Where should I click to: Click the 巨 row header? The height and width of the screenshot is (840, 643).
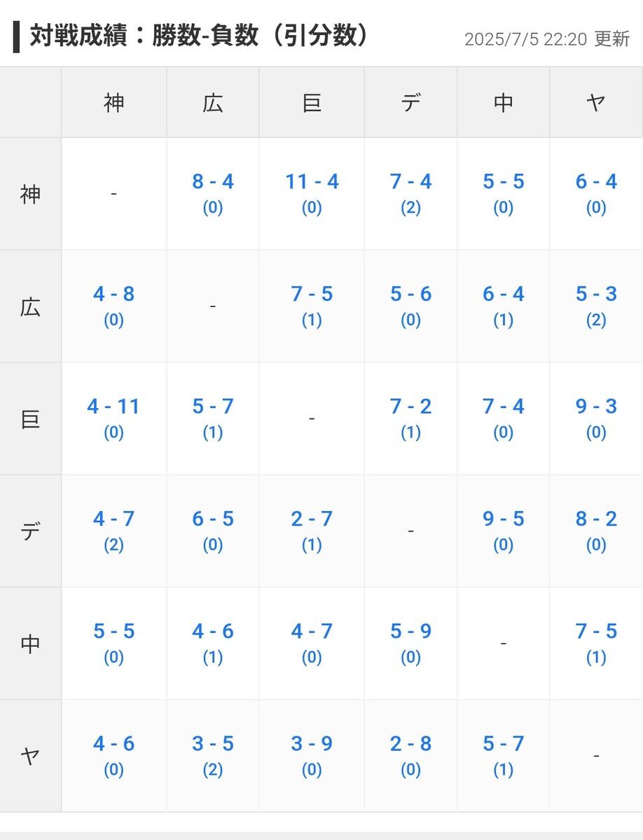coord(30,419)
